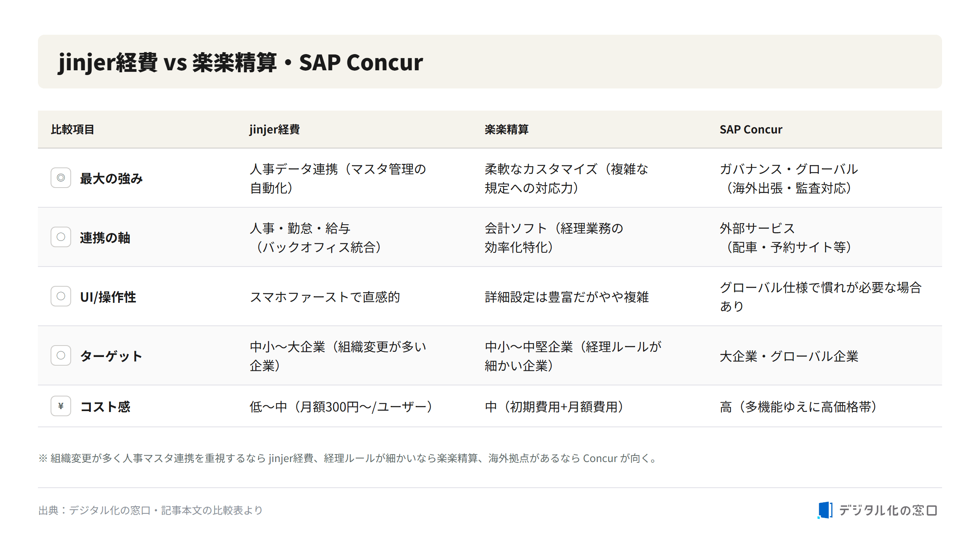The image size is (980, 556).
Task: Click the UI/操作性 row label
Action: (108, 297)
